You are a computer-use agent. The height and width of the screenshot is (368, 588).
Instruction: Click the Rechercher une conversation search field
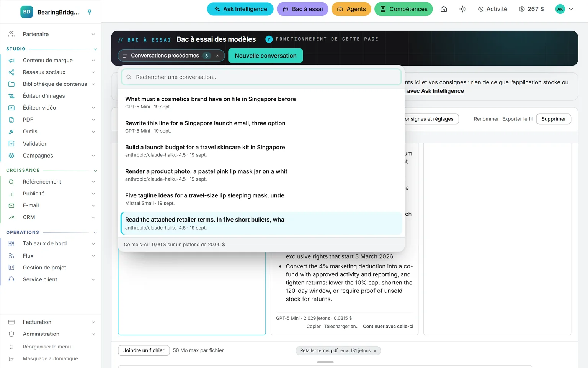pyautogui.click(x=261, y=77)
